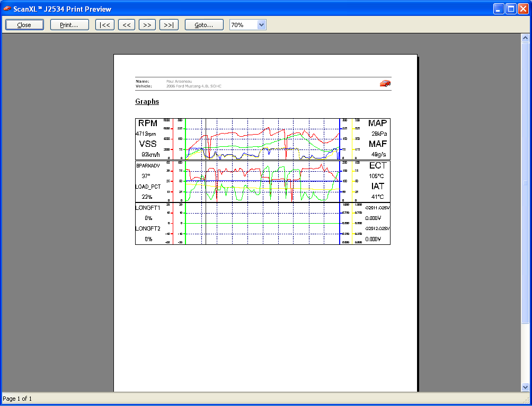This screenshot has height=406, width=532.
Task: Expand the 70% zoom level dropdown
Action: click(261, 25)
